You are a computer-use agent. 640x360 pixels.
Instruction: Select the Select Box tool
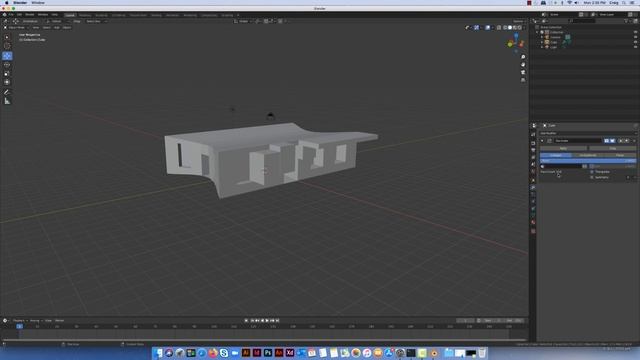[7, 37]
